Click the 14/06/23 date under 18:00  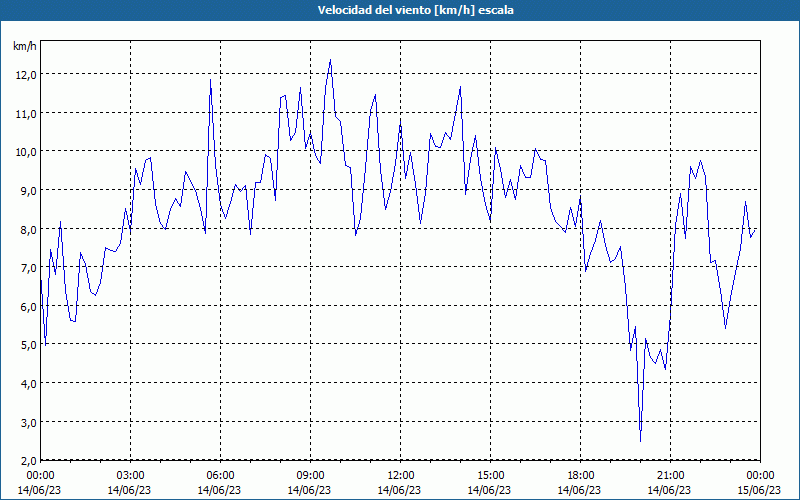[x=579, y=490]
